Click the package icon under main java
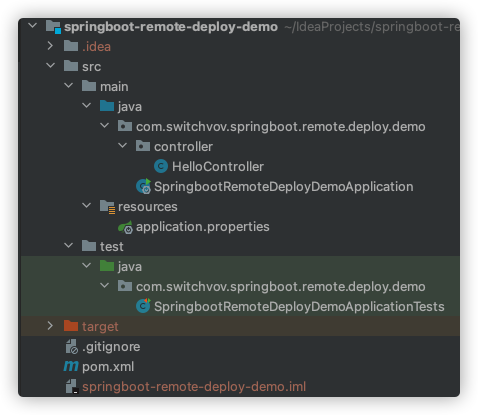The image size is (478, 415). coord(125,126)
